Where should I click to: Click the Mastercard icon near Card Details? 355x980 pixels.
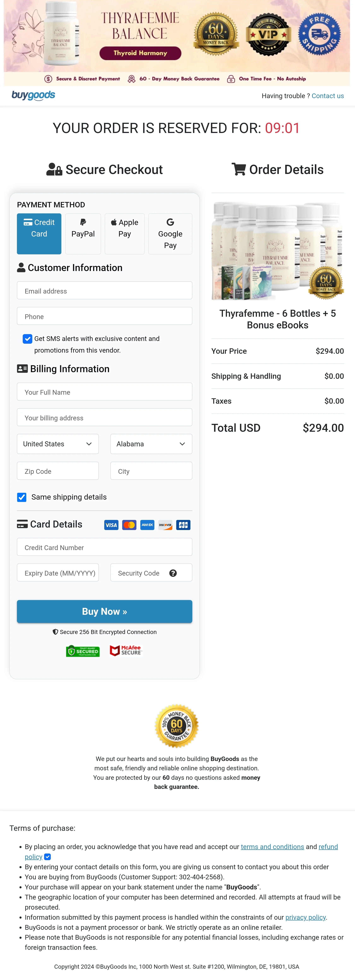coord(129,525)
